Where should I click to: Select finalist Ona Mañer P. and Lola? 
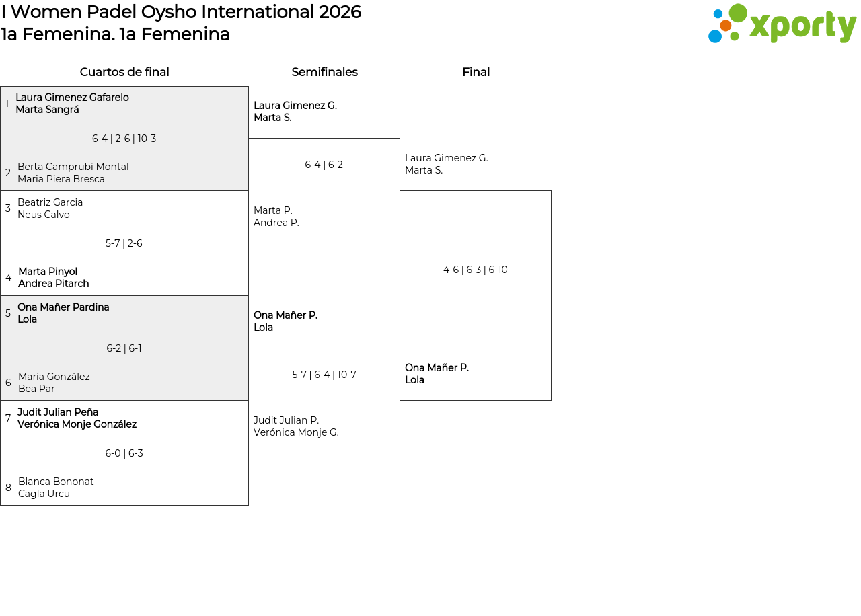pos(437,374)
